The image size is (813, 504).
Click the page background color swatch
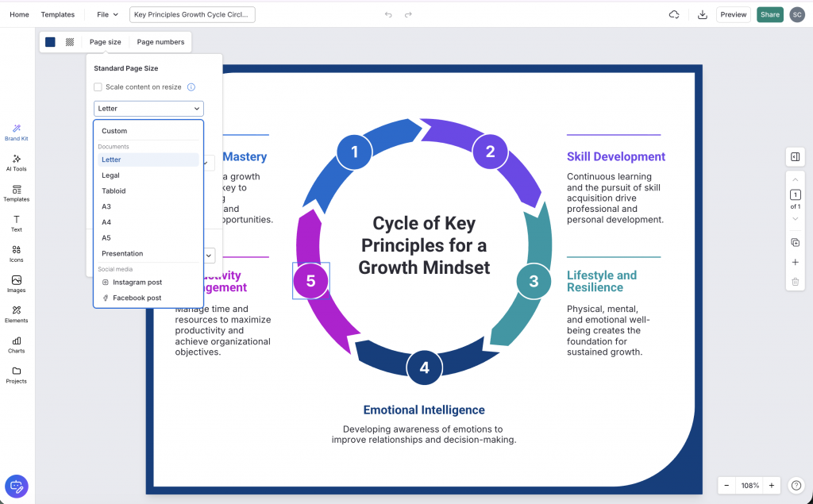(50, 41)
